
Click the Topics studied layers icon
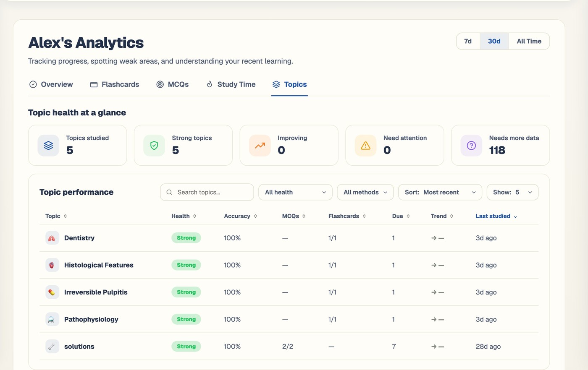coord(48,146)
